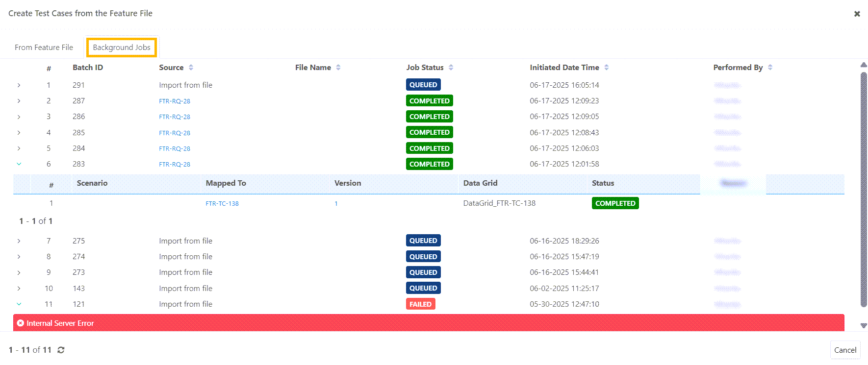
Task: Click QUEUED badge for batch 275
Action: [x=423, y=241]
